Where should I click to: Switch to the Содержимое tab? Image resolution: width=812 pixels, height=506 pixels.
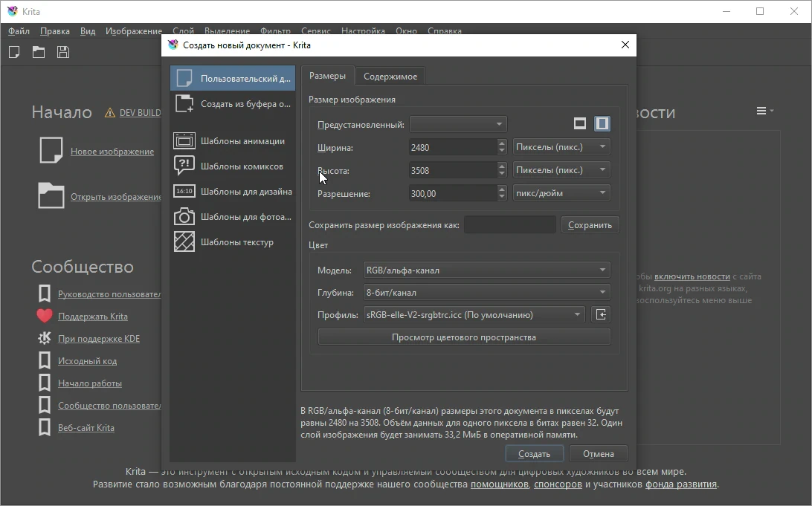(390, 76)
